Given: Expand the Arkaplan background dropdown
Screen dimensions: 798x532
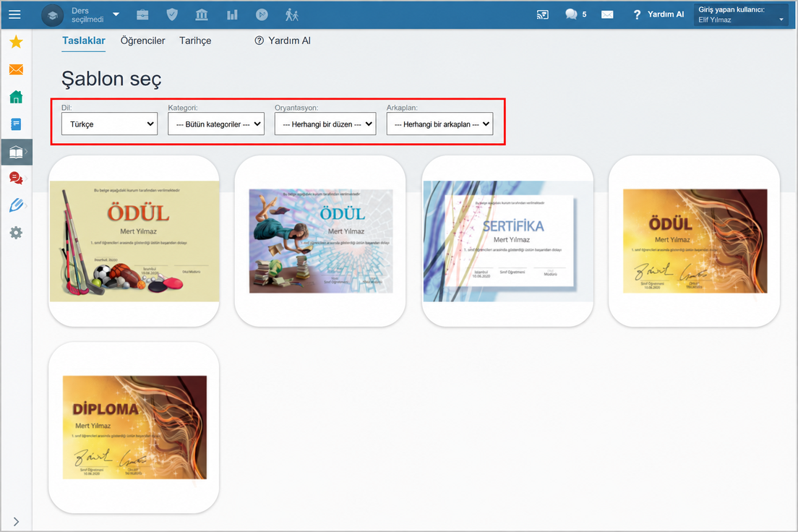Looking at the screenshot, I should click(x=439, y=124).
